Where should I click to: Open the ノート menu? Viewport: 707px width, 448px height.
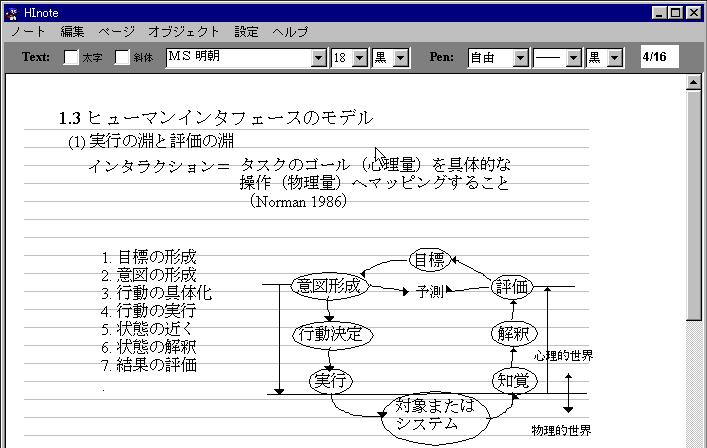tap(28, 32)
